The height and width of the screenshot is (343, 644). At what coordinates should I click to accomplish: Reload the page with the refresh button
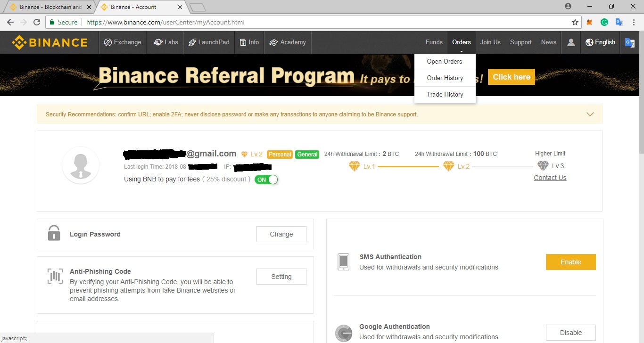pyautogui.click(x=37, y=22)
